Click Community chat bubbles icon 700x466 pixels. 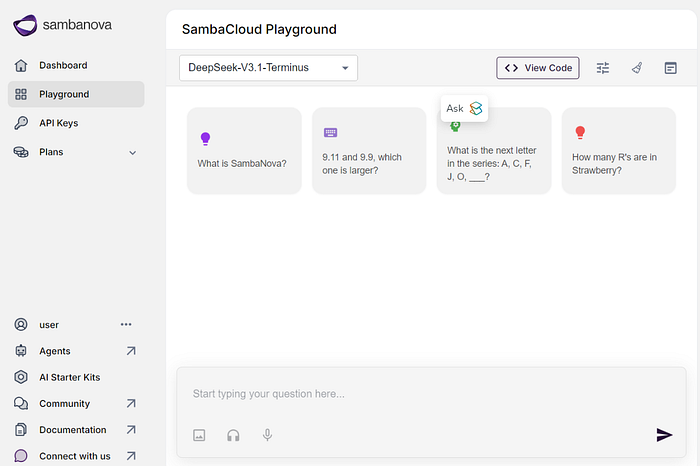(21, 404)
